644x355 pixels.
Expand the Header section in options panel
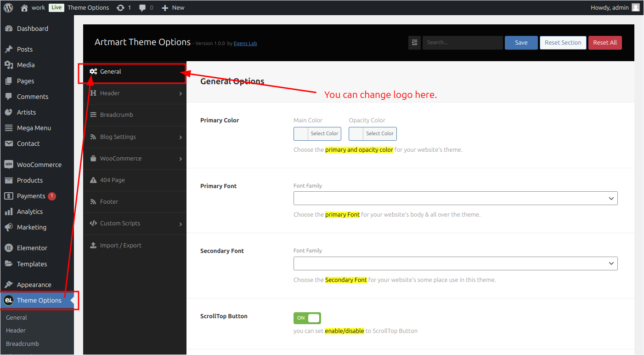click(135, 93)
